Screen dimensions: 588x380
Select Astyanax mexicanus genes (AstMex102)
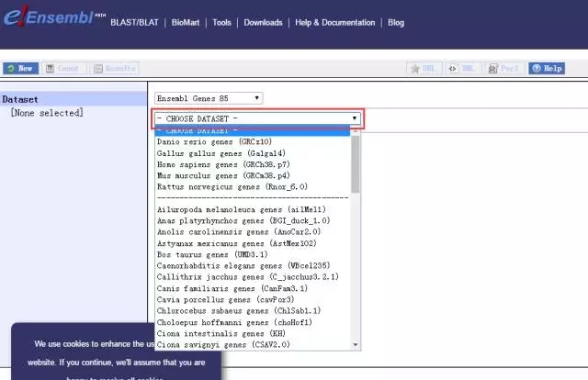click(252, 243)
